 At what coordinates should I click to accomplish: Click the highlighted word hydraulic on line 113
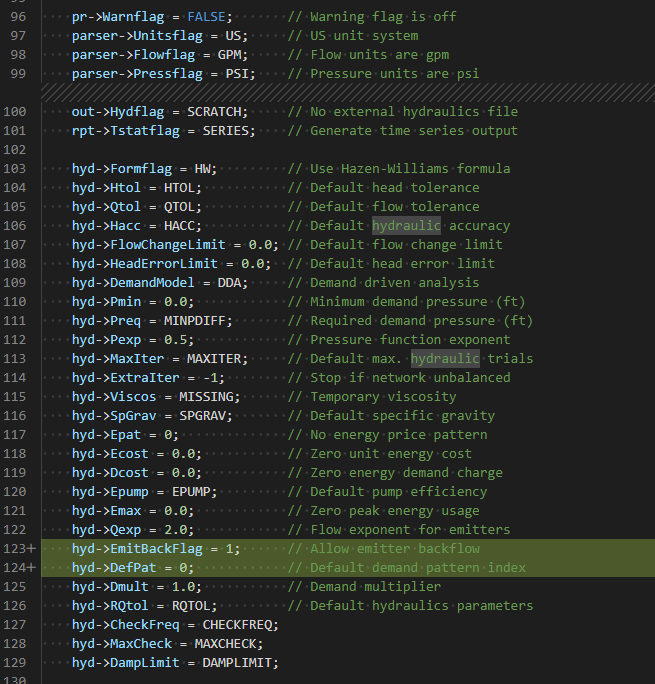pos(445,359)
